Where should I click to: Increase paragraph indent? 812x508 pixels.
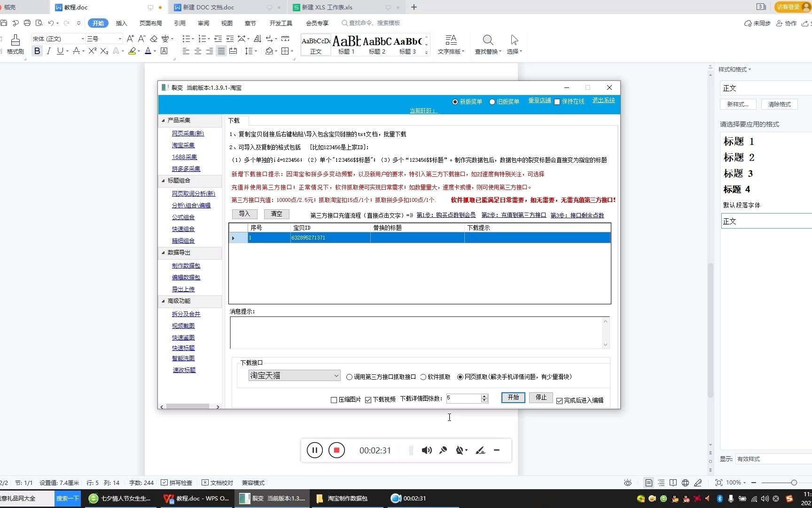click(230, 39)
